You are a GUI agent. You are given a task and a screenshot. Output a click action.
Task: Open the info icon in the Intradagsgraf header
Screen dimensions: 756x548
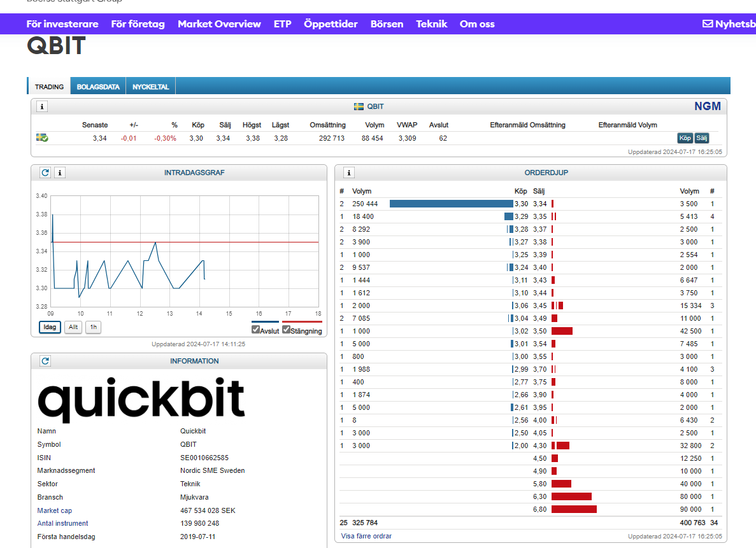click(x=60, y=172)
